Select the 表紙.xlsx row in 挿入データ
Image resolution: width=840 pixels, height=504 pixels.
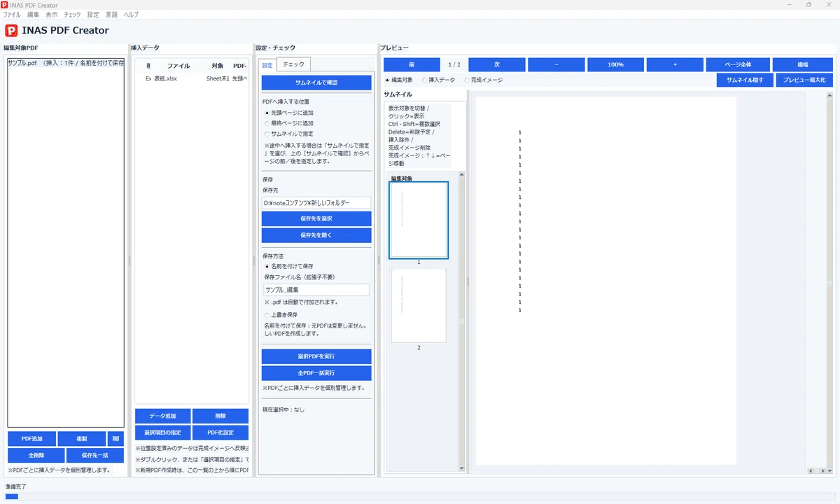point(192,78)
